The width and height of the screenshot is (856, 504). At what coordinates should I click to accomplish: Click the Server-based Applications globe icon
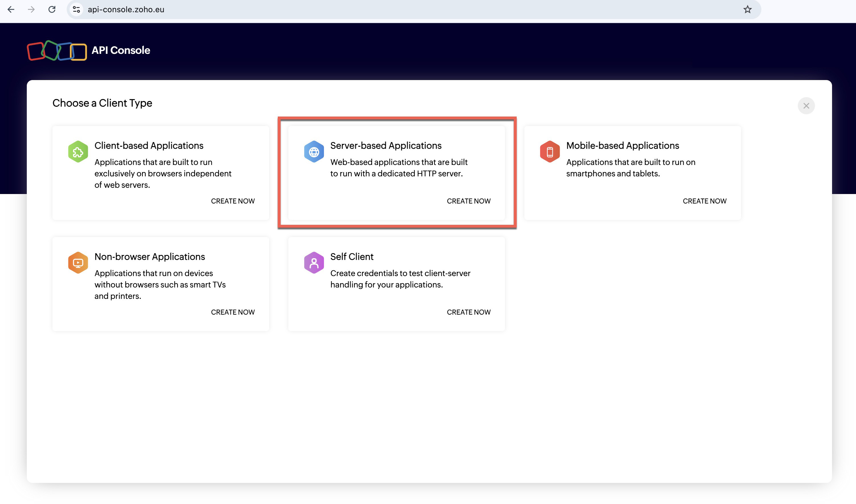point(313,151)
